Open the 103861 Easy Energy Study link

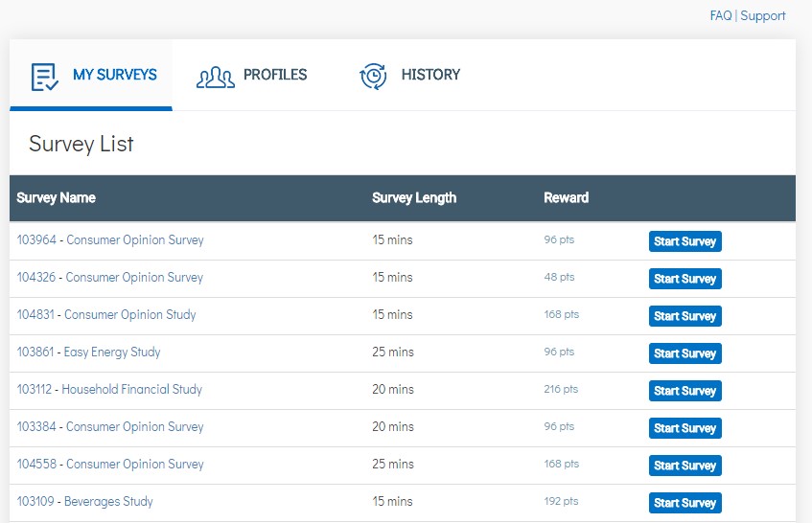(88, 352)
